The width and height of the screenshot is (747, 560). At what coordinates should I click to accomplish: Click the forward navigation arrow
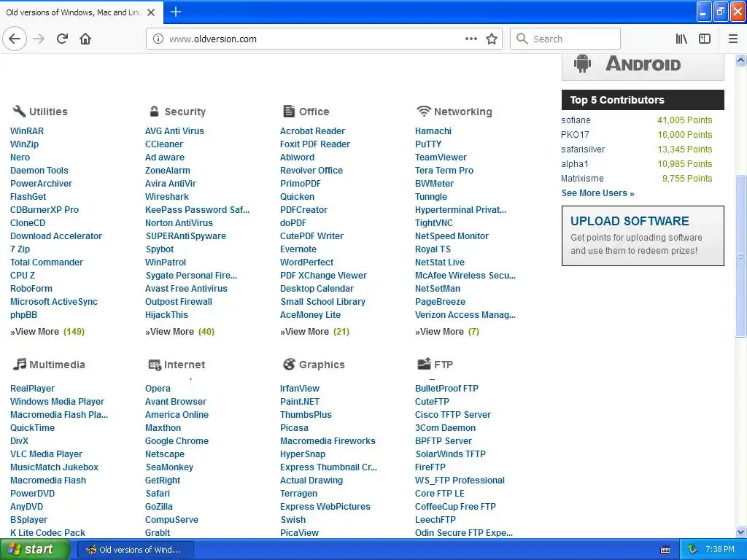[x=39, y=39]
